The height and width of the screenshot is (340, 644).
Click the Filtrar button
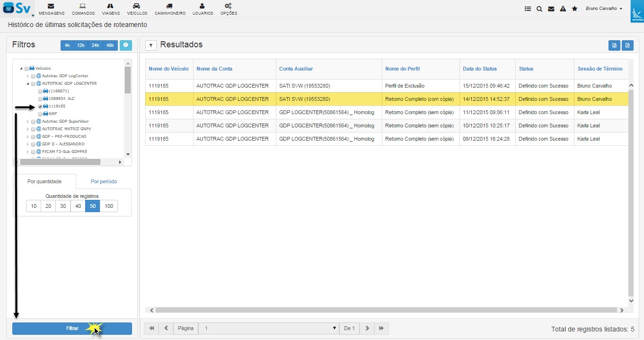click(x=72, y=329)
